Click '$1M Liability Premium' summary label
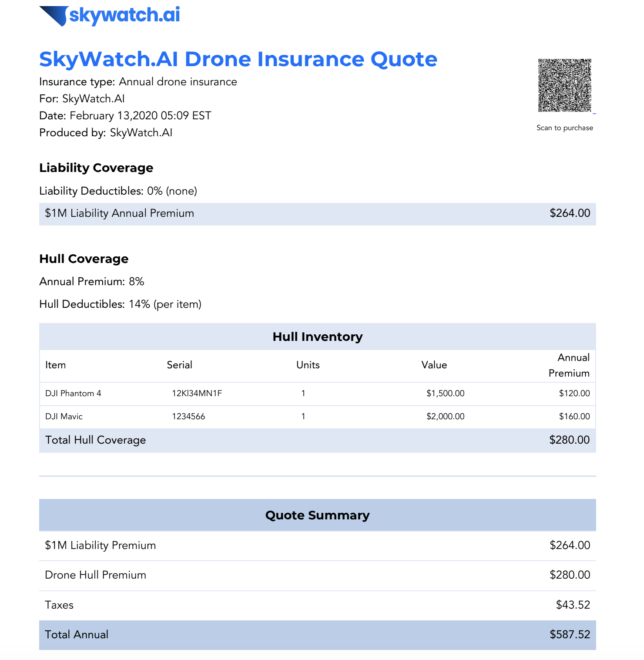Viewport: 644px width, 660px height. 101,546
